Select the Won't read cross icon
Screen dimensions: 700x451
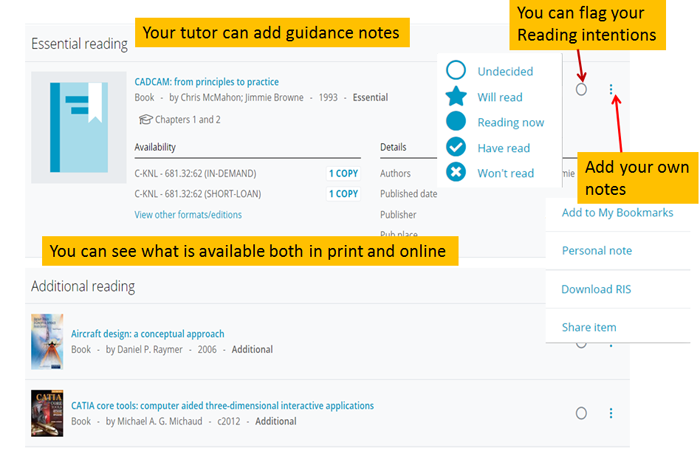(x=456, y=172)
